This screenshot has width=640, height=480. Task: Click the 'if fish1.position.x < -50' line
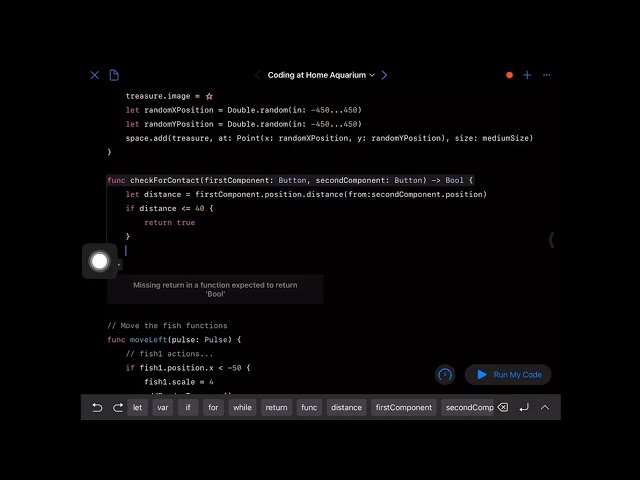(x=188, y=368)
